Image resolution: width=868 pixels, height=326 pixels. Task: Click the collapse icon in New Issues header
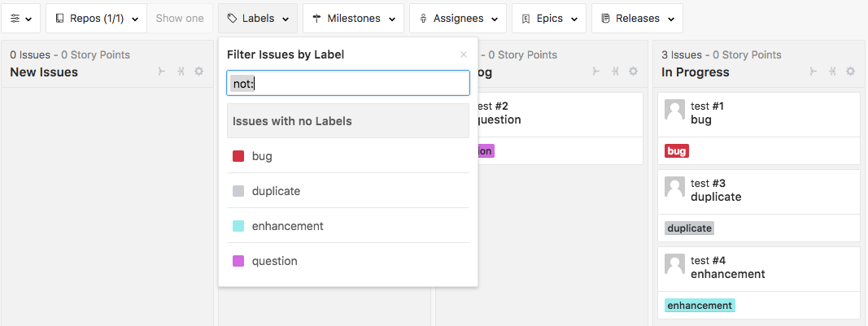click(181, 72)
